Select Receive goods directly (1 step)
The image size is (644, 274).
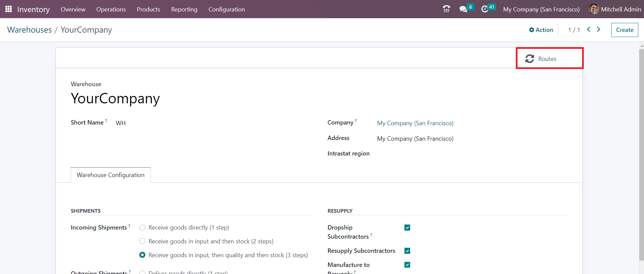coord(142,228)
